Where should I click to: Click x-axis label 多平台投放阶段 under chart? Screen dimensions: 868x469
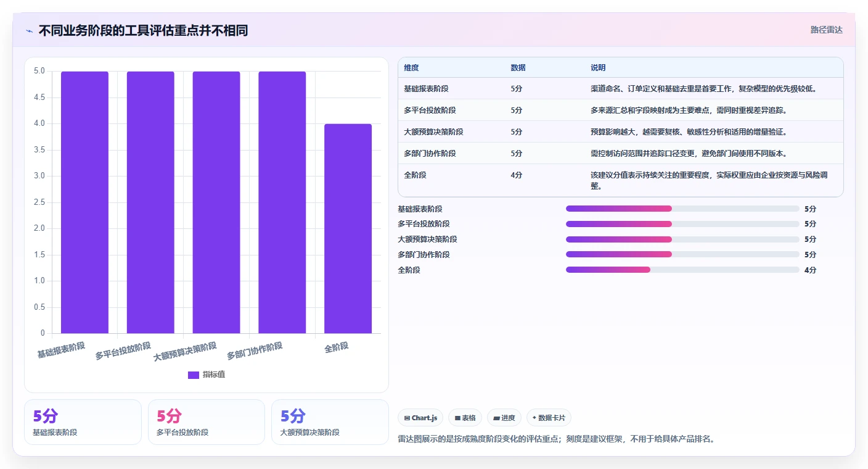point(123,351)
